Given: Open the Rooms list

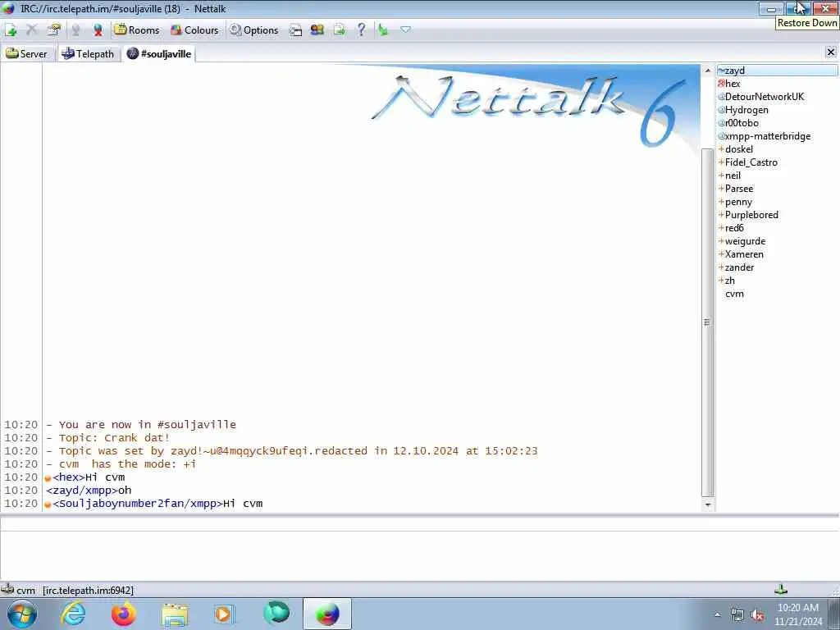Looking at the screenshot, I should (137, 30).
